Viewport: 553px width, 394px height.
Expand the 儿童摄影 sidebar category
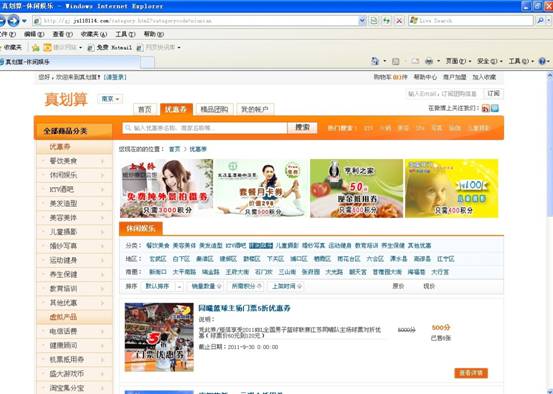[74, 232]
